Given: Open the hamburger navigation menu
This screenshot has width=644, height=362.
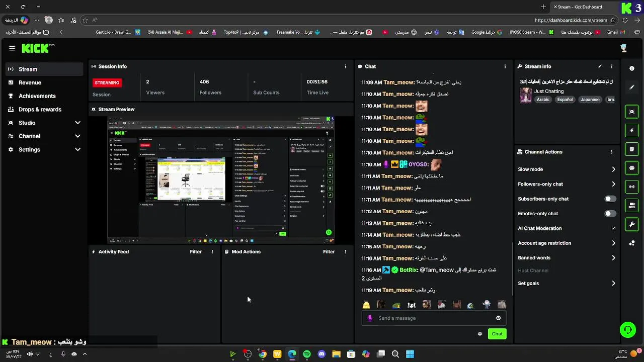Looking at the screenshot, I should pyautogui.click(x=12, y=48).
